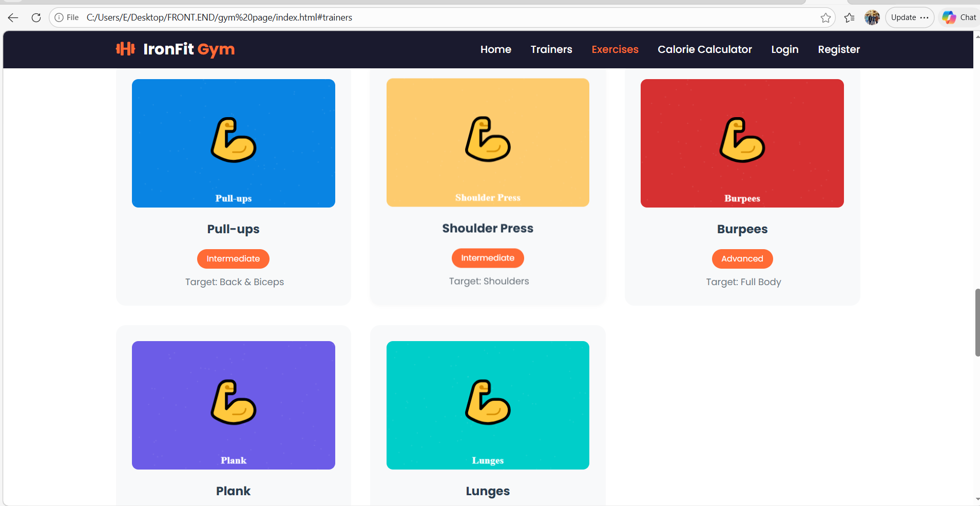The image size is (980, 506).
Task: Click the blue Pull-ups image
Action: coord(234,143)
